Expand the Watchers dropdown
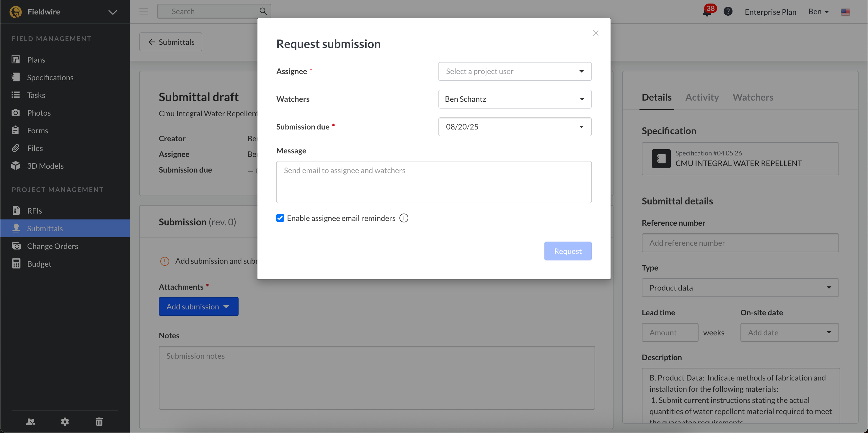This screenshot has width=868, height=433. point(515,99)
